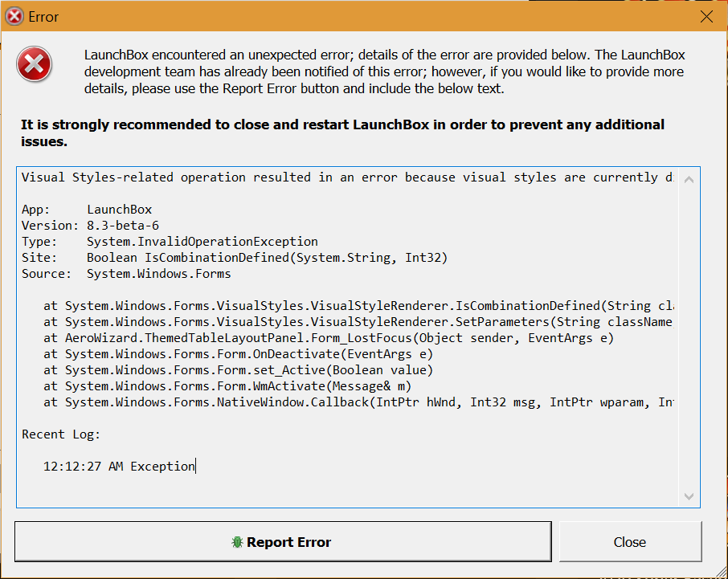The image size is (728, 579).
Task: Click the Form.OnDeactivate stack trace line
Action: pyautogui.click(x=238, y=354)
